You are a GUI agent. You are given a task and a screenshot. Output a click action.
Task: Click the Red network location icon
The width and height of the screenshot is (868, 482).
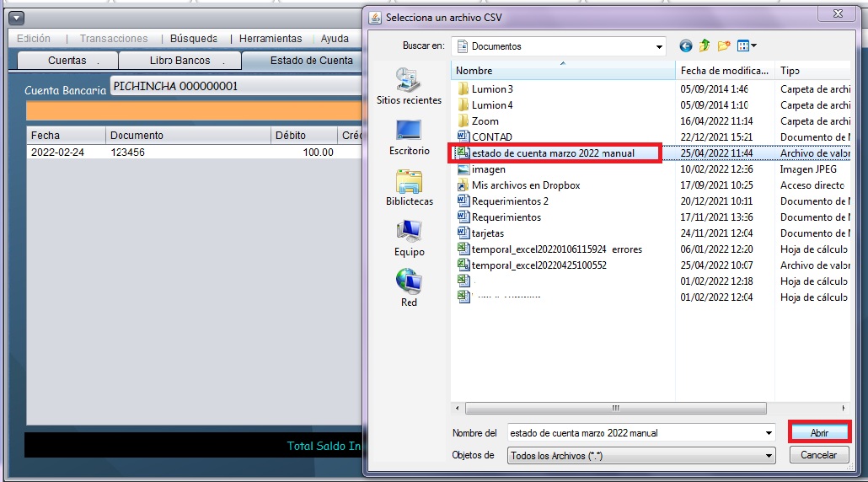click(409, 288)
